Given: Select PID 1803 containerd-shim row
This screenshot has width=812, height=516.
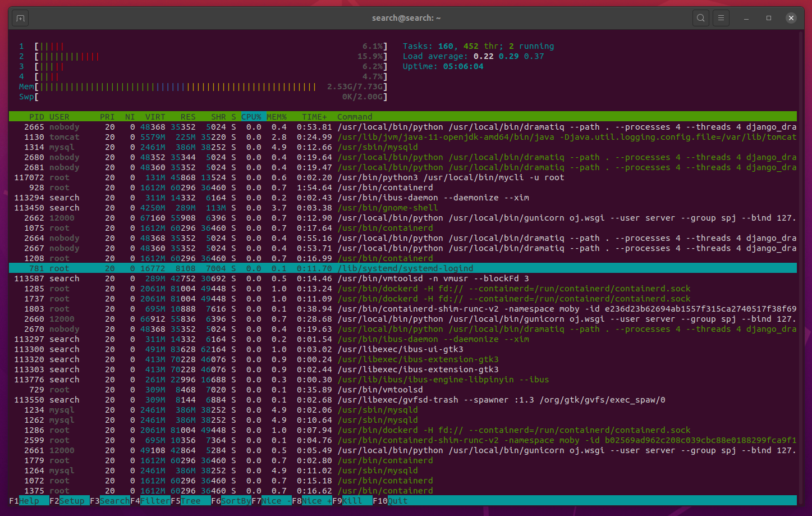Looking at the screenshot, I should coord(403,309).
